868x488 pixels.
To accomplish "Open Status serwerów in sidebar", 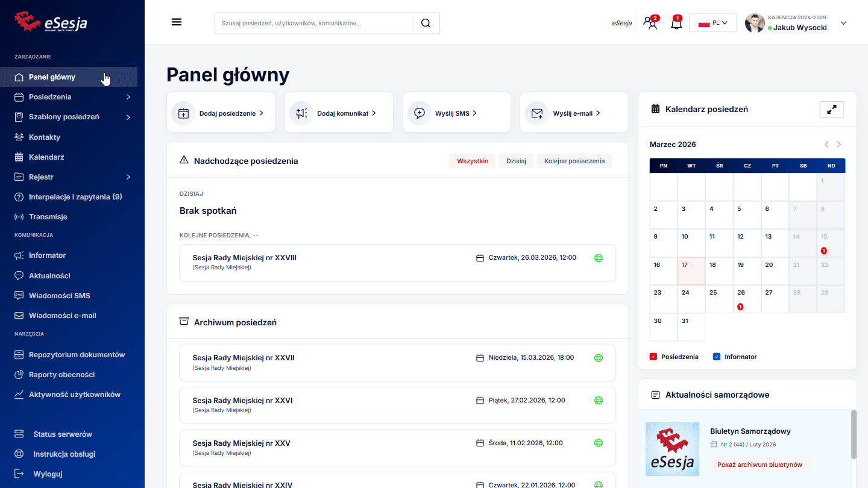I will tap(63, 434).
